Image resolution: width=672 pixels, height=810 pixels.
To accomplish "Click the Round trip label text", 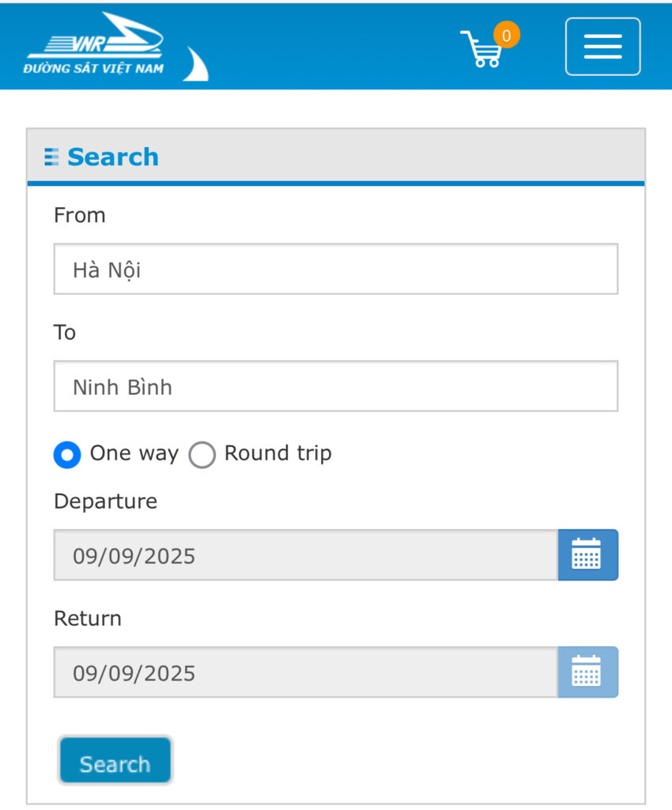I will pos(278,453).
